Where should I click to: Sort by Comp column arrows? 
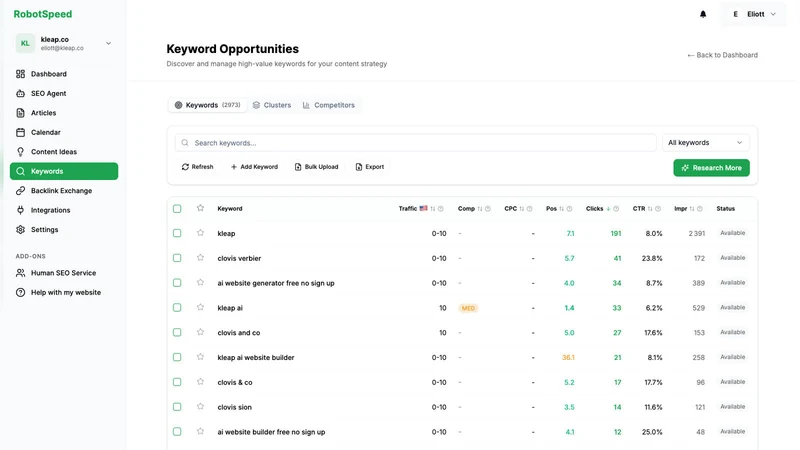tap(480, 209)
